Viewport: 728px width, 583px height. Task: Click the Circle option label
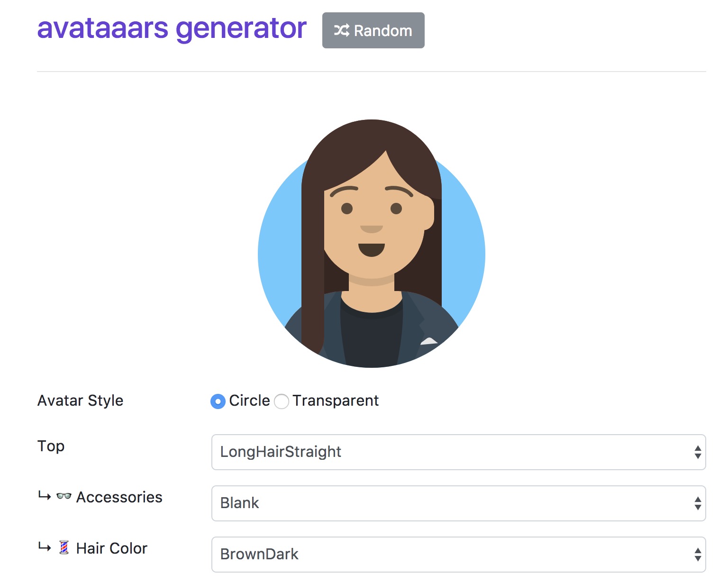pyautogui.click(x=249, y=401)
